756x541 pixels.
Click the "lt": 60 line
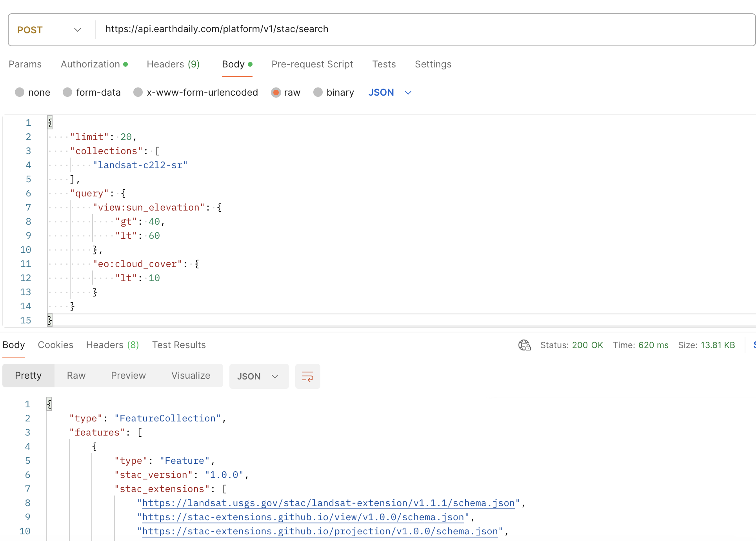(137, 236)
